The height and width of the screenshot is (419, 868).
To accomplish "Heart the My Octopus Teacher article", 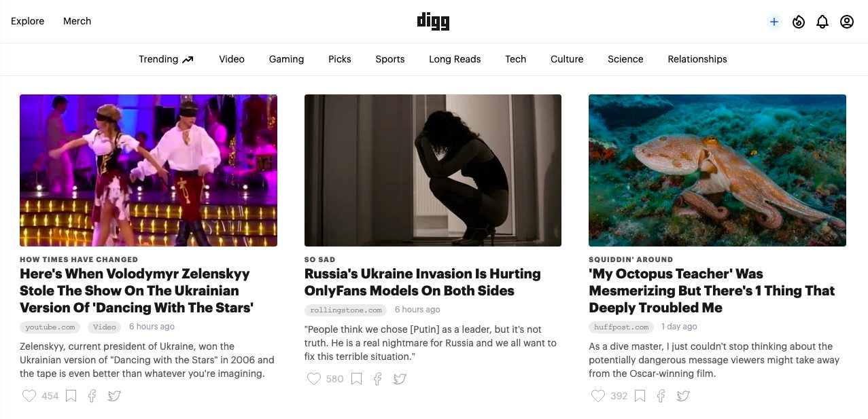I will coord(598,396).
